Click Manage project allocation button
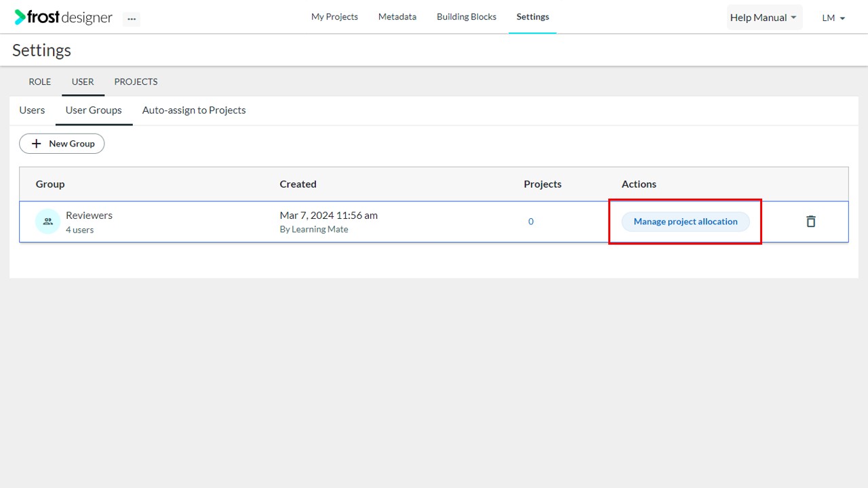 [686, 222]
